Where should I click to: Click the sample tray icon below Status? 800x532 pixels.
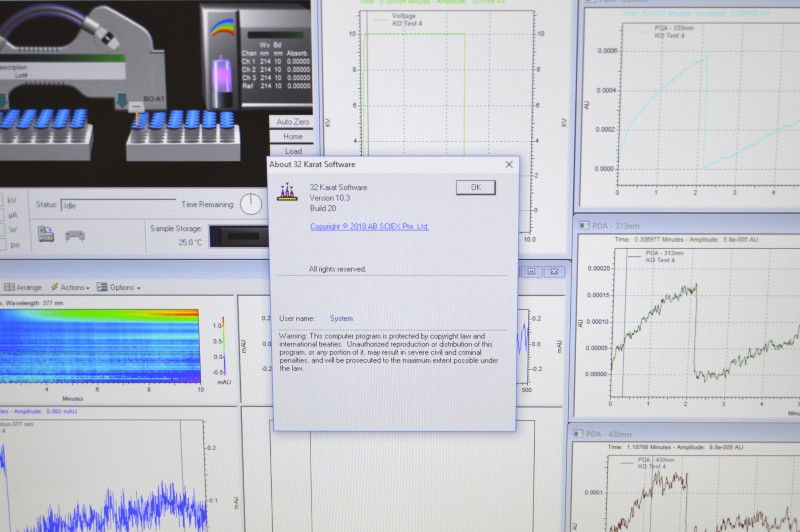75,236
